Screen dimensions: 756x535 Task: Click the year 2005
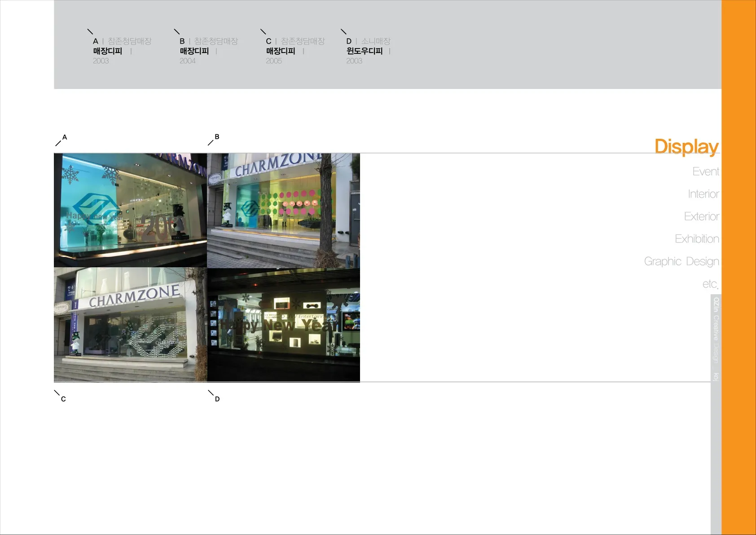(274, 61)
